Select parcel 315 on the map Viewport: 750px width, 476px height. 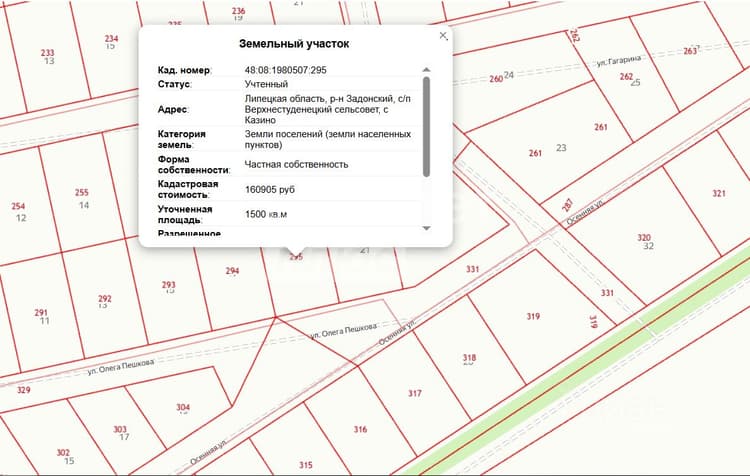(306, 465)
